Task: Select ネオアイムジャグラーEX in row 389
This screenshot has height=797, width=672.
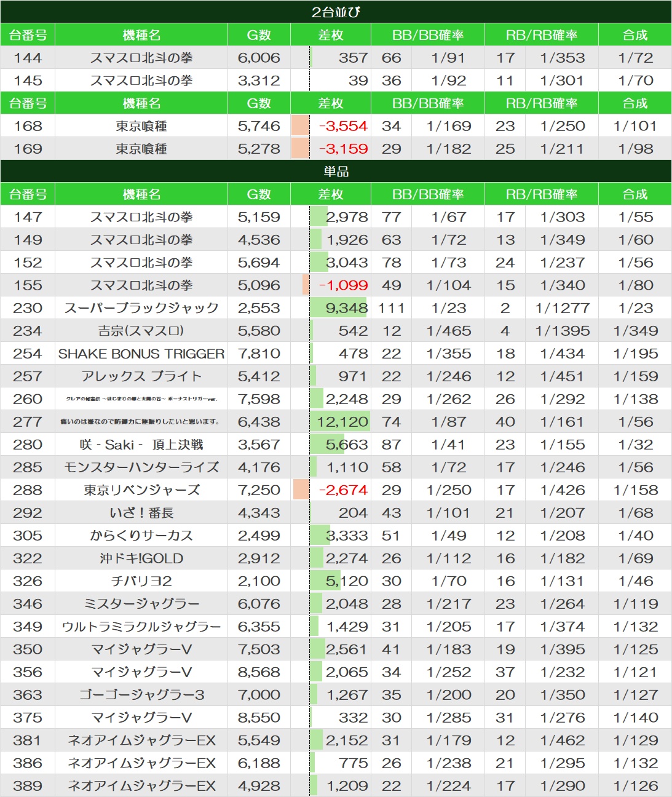Action: [x=141, y=786]
